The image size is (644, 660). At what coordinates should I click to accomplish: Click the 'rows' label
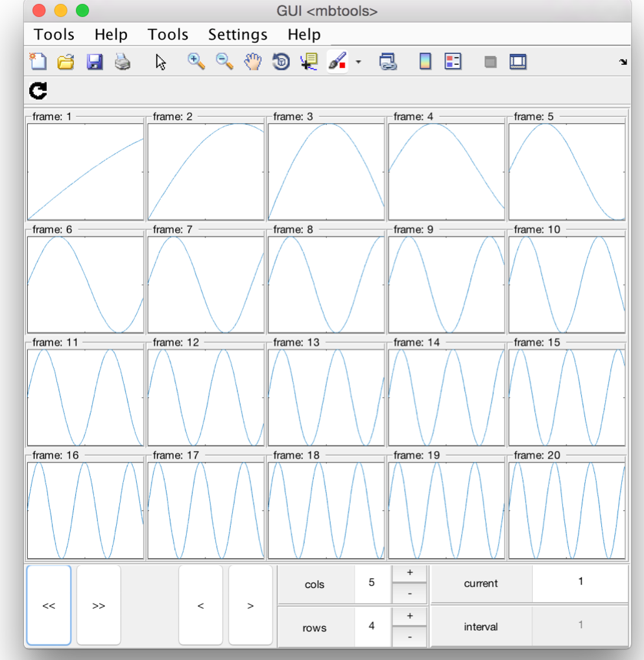(x=315, y=628)
